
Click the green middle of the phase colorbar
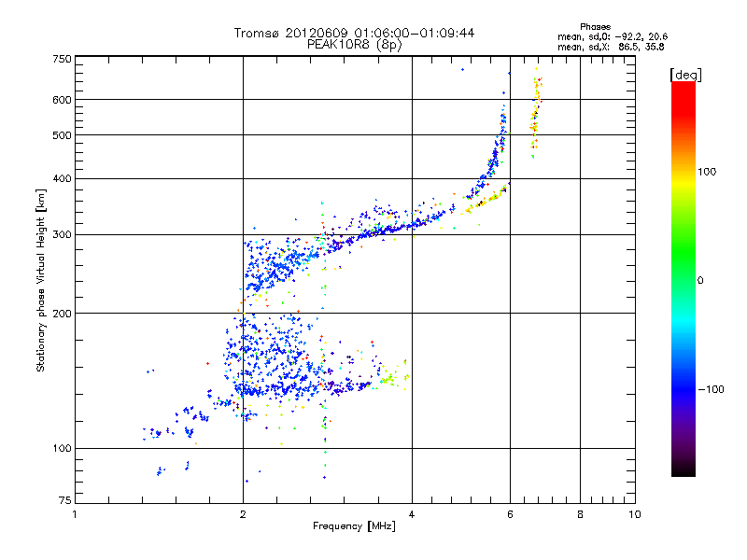point(684,252)
